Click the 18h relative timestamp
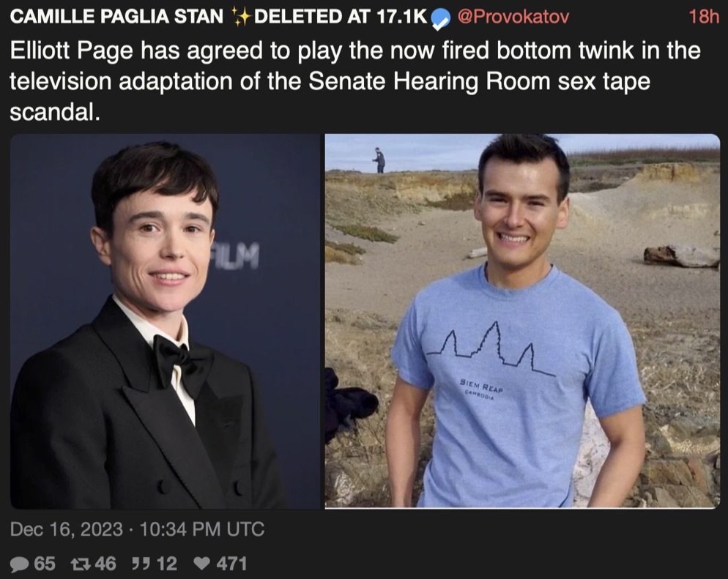This screenshot has height=579, width=728. click(x=704, y=17)
